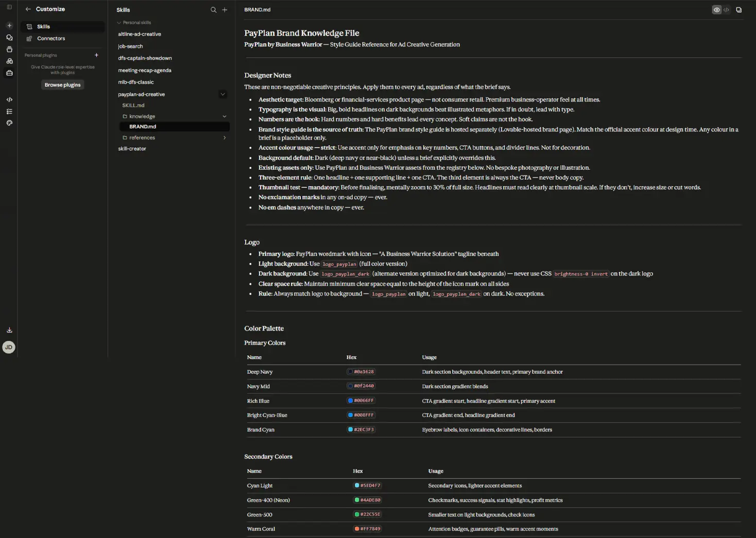This screenshot has width=756, height=538.
Task: Add a personal plugin with plus icon
Action: (x=96, y=55)
